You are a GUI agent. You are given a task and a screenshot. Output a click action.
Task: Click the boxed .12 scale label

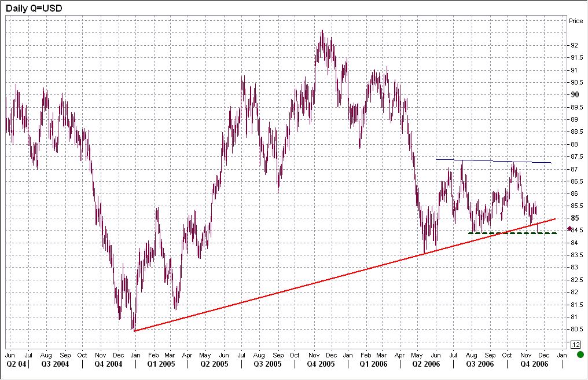tap(575, 345)
